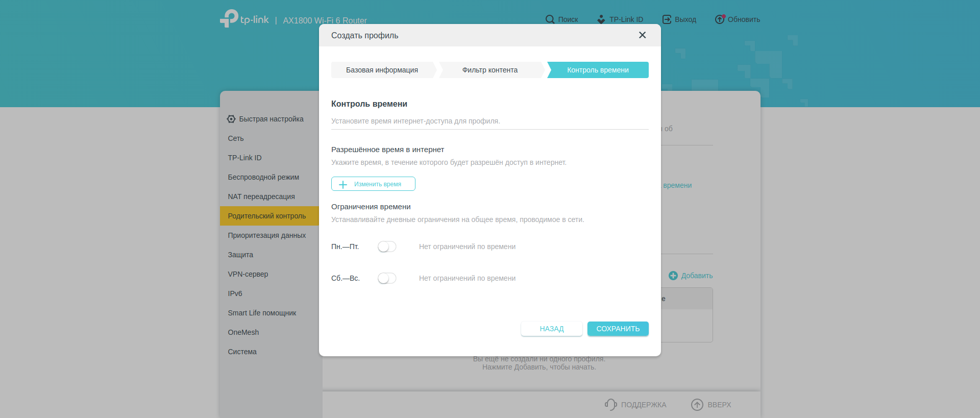The image size is (980, 418).
Task: Open Беспроводной режим in sidebar
Action: coord(263,177)
